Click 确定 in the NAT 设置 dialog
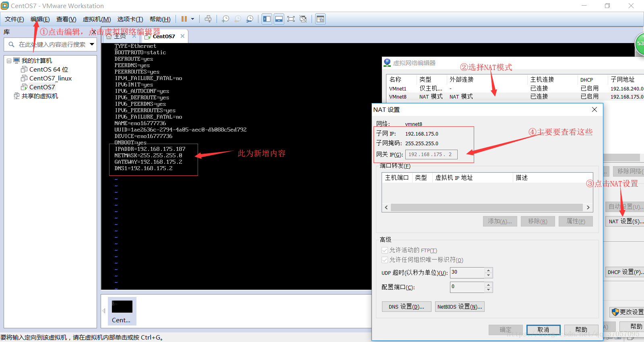This screenshot has width=644, height=342. coord(506,330)
